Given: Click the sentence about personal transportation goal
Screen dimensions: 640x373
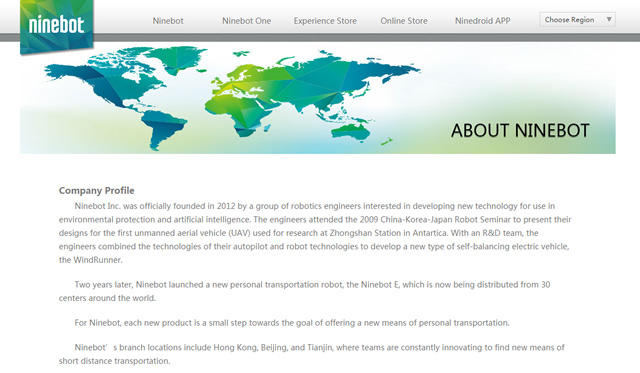Looking at the screenshot, I should (x=292, y=323).
